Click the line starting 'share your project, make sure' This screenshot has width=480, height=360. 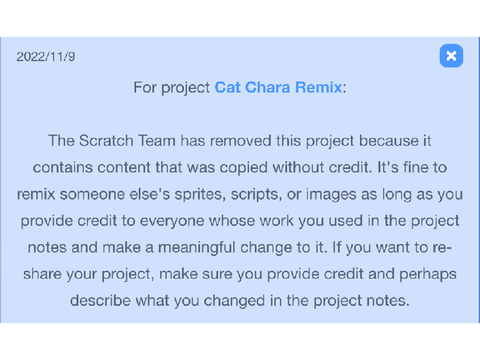[x=240, y=274]
